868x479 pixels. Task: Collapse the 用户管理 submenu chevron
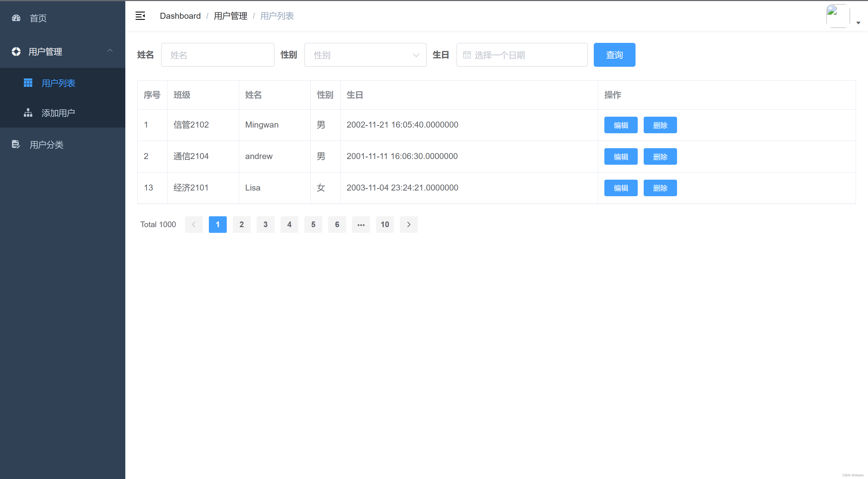110,50
